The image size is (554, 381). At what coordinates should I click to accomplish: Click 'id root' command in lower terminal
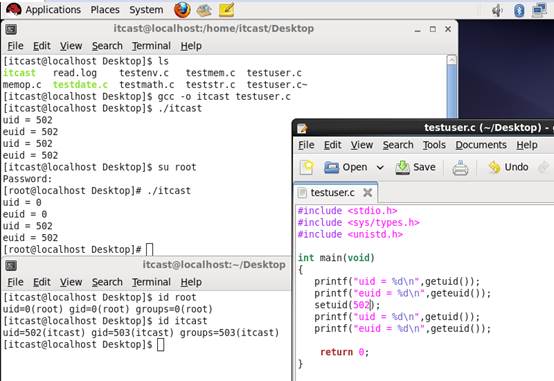pyautogui.click(x=177, y=297)
